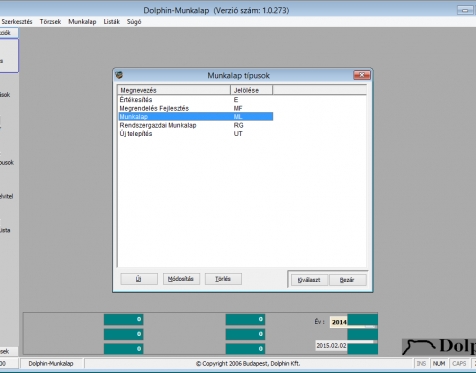Sort by Megnevezés column header

(x=174, y=90)
